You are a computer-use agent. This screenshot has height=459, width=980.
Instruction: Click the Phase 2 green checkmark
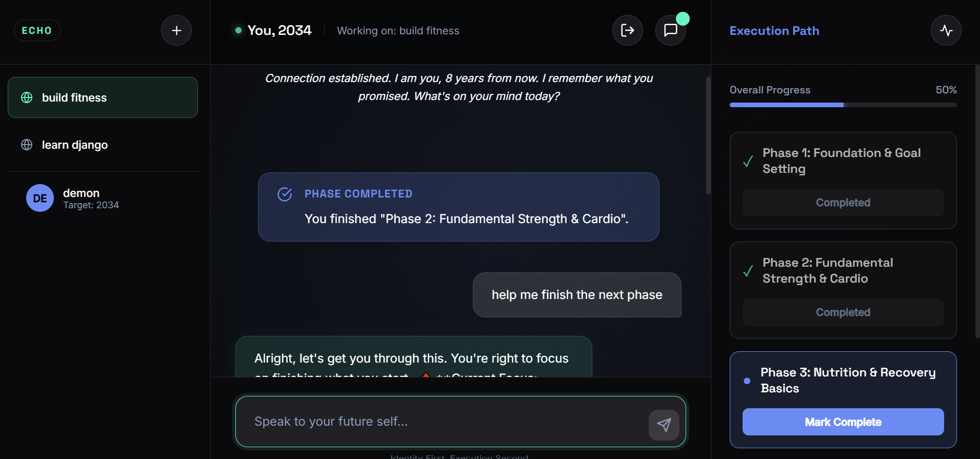pyautogui.click(x=748, y=271)
